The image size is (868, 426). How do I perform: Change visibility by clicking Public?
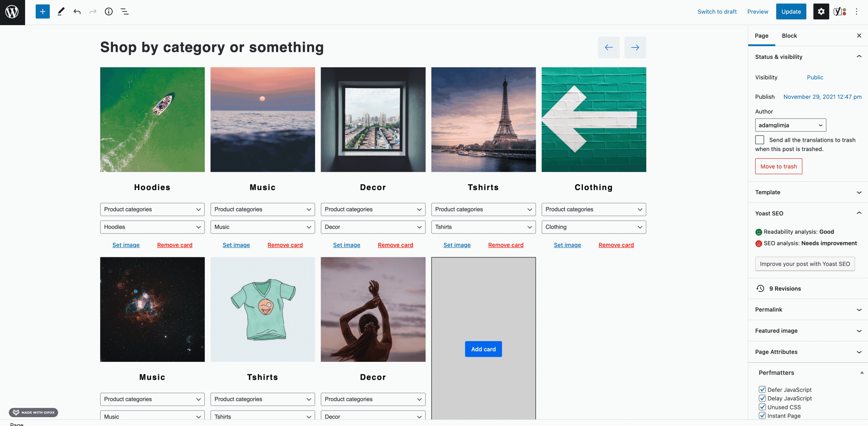(815, 77)
